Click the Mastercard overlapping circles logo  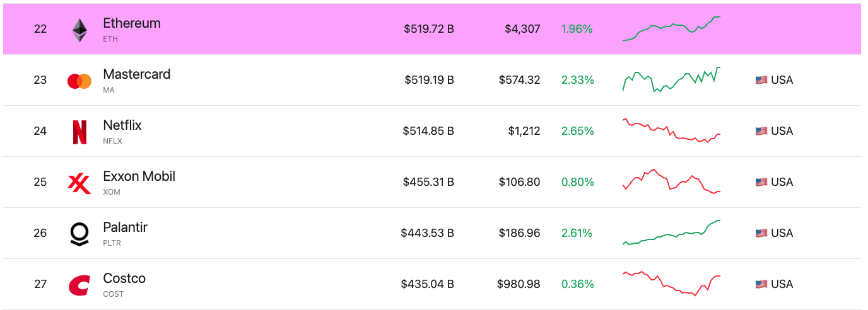(79, 81)
